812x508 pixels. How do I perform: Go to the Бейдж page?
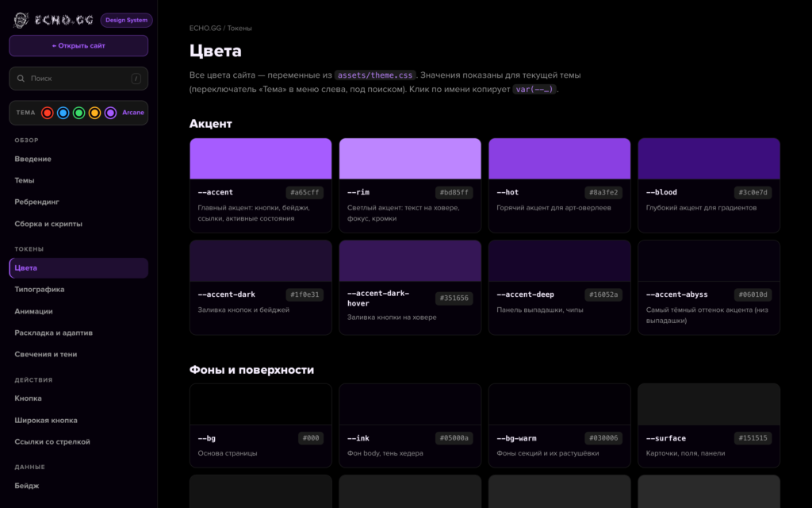click(27, 487)
